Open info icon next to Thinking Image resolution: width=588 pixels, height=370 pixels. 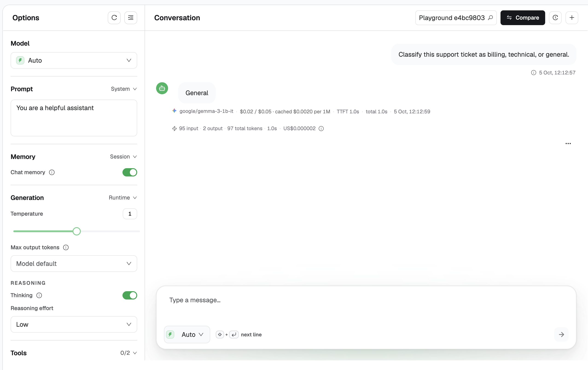click(39, 295)
